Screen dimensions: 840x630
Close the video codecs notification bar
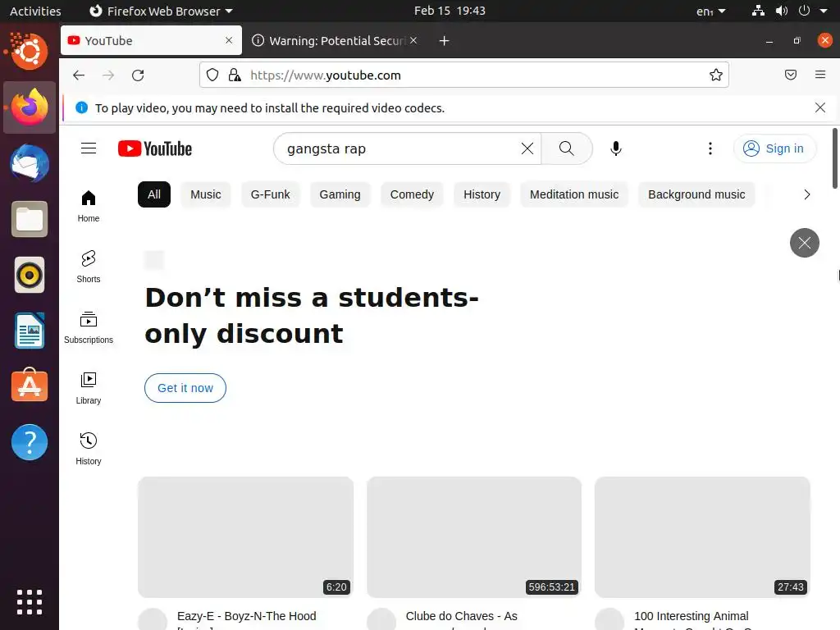click(819, 107)
